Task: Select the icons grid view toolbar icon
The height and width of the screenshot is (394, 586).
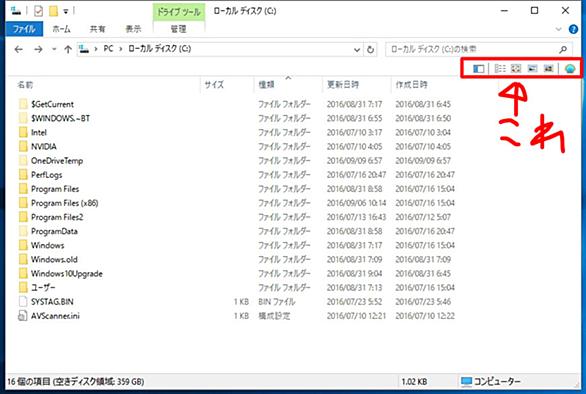Action: [516, 68]
